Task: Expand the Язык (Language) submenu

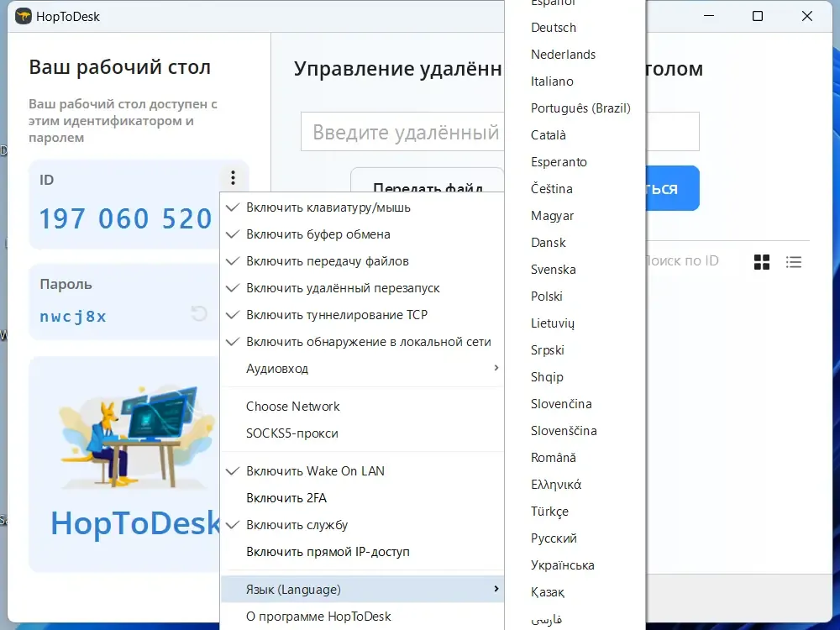Action: click(x=362, y=590)
